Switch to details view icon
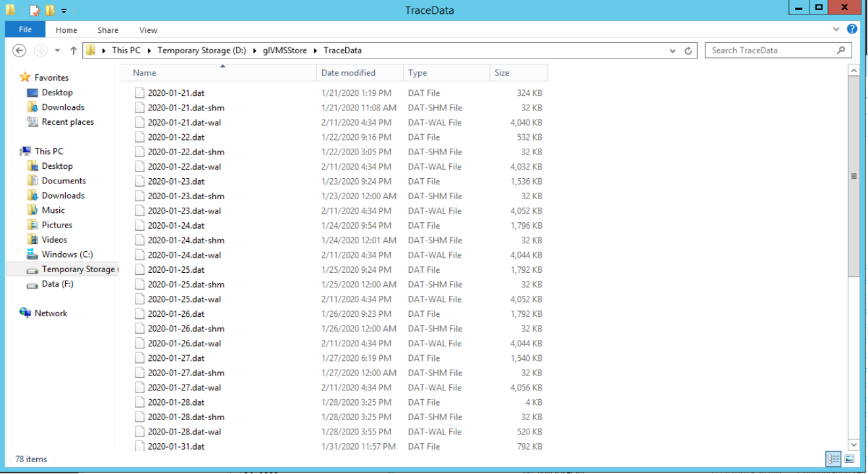 834,459
